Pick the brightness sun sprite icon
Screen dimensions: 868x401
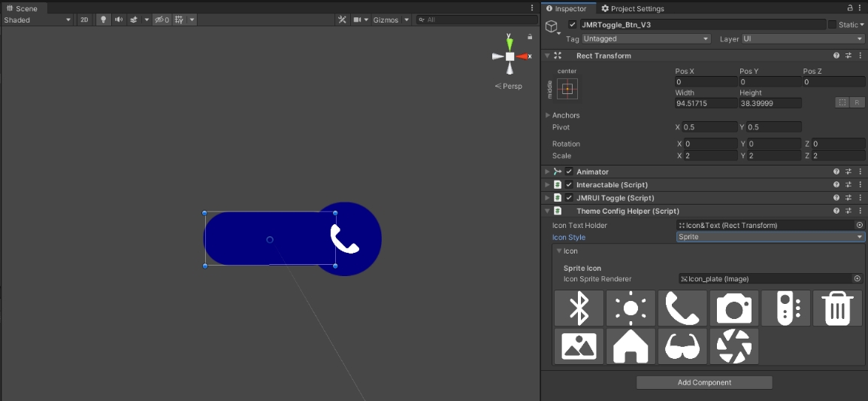[x=631, y=308]
